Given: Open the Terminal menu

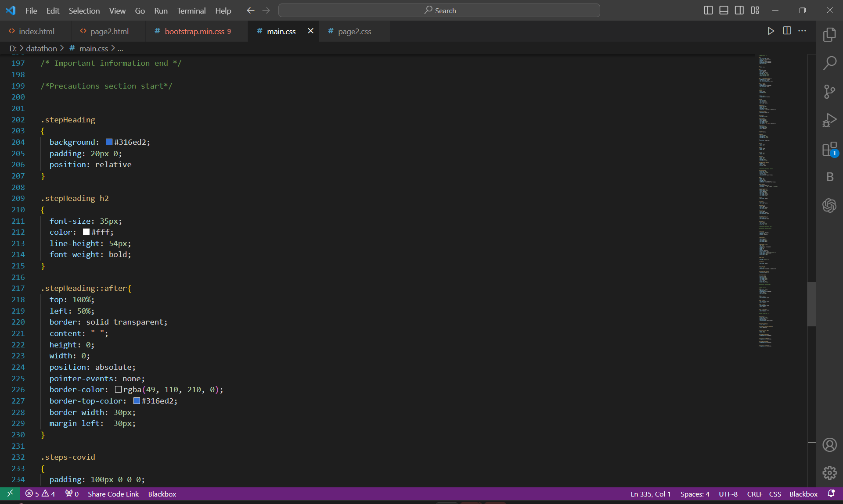Looking at the screenshot, I should pos(191,11).
